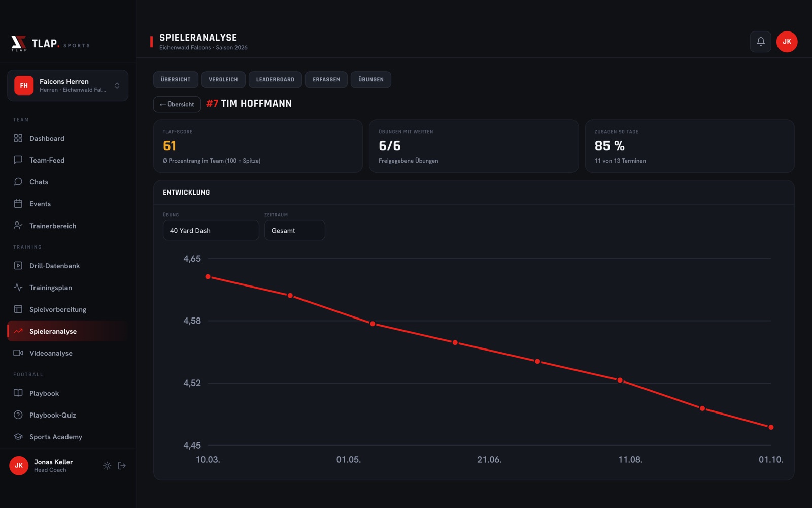Open the Leaderboard tab
812x508 pixels.
[275, 80]
